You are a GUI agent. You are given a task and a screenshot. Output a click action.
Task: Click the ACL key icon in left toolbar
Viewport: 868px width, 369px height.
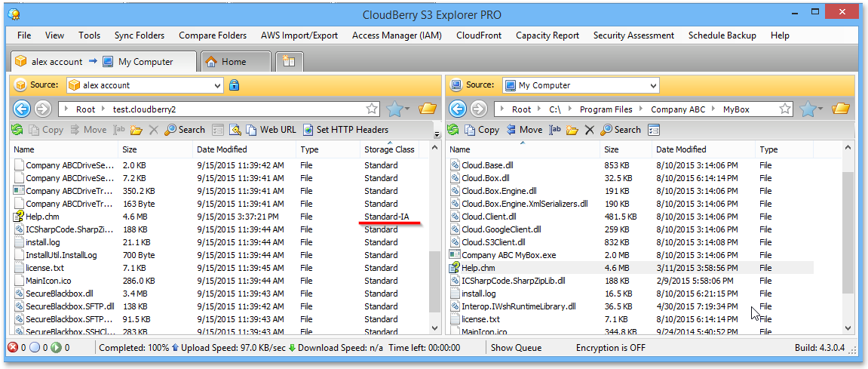[235, 131]
